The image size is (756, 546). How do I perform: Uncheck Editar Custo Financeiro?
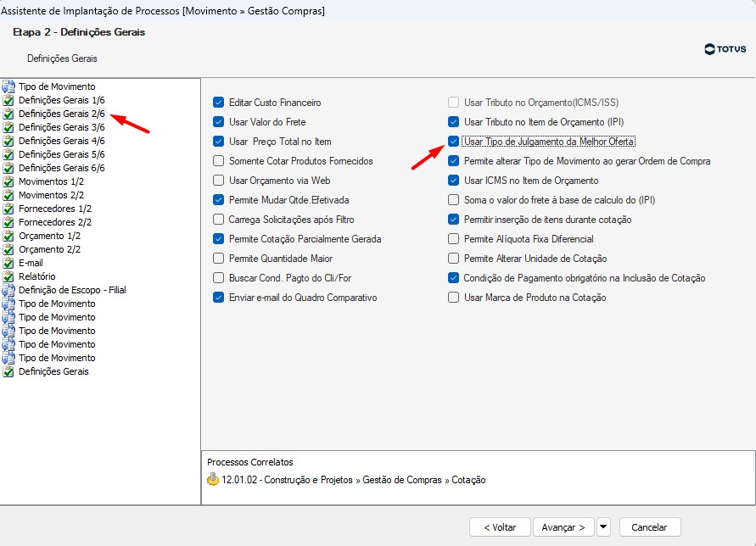(x=218, y=103)
